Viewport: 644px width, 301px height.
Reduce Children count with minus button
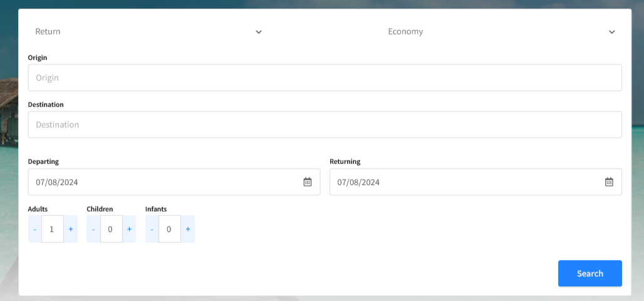(93, 229)
